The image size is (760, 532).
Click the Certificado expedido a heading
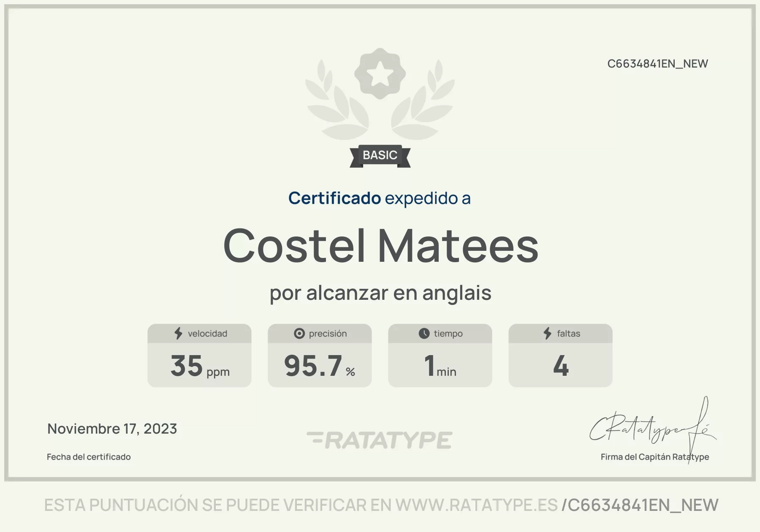(x=379, y=198)
